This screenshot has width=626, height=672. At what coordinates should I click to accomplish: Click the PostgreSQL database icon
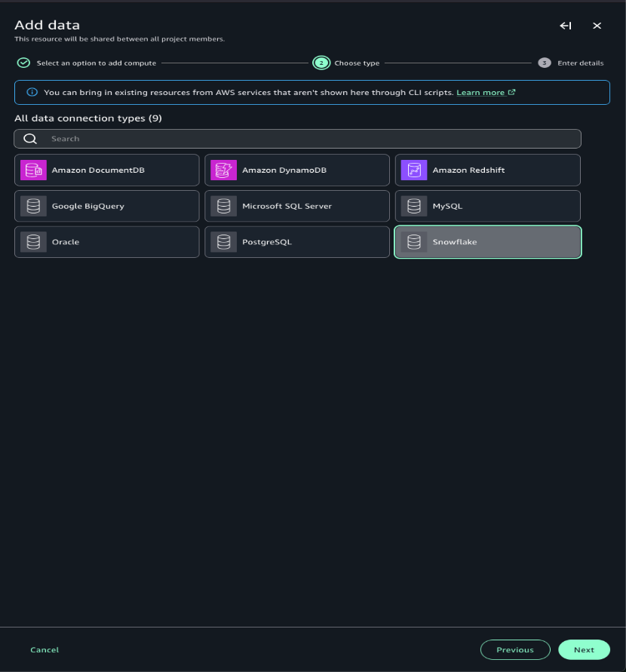(224, 242)
